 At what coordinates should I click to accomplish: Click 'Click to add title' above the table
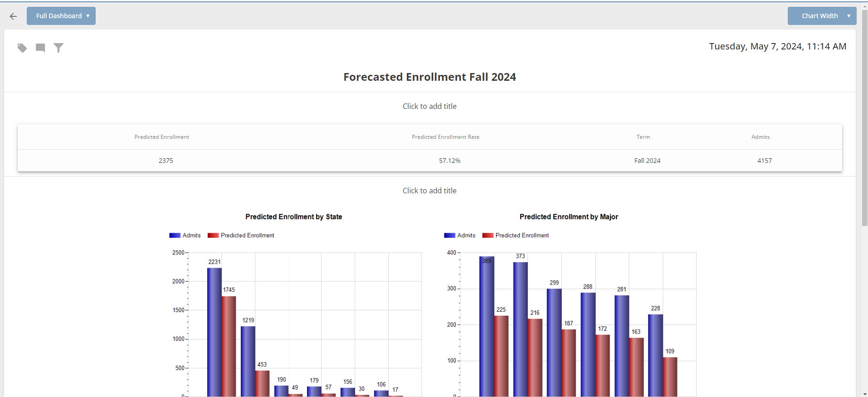[x=429, y=106]
